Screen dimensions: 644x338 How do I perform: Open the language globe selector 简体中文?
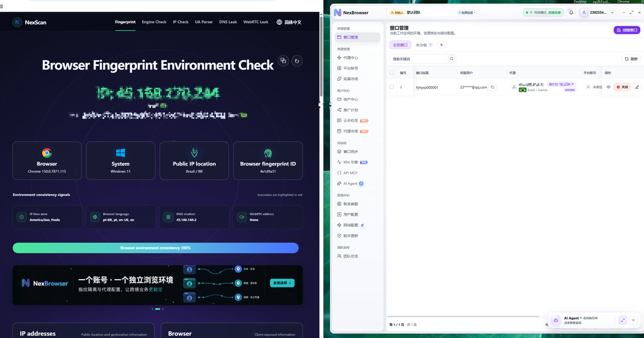[289, 22]
